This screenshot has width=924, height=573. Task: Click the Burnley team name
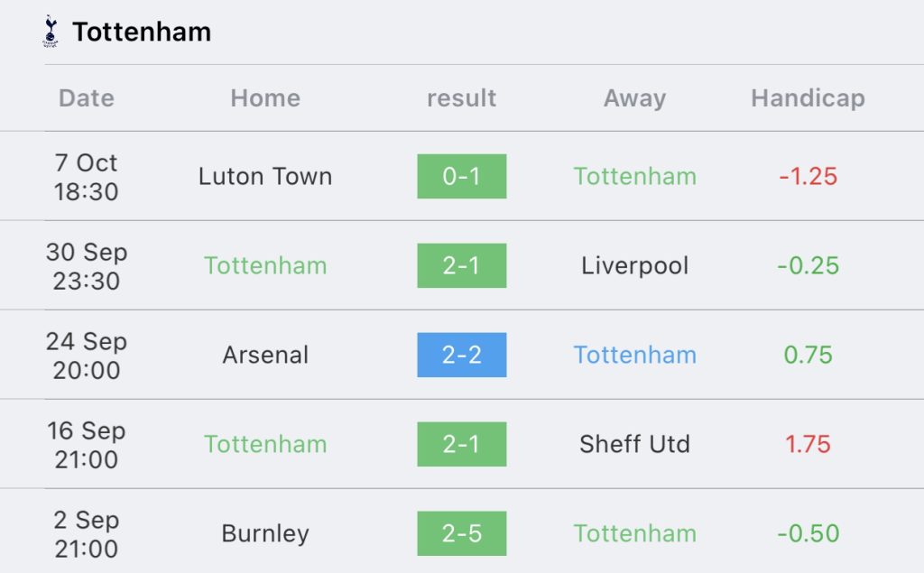tap(265, 534)
